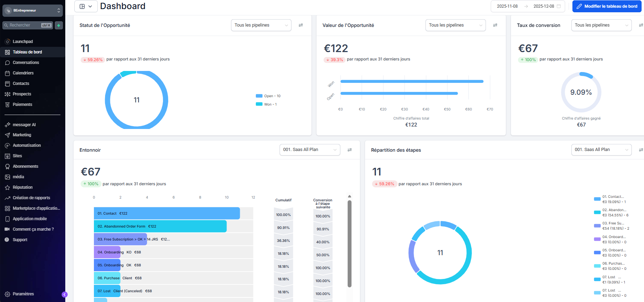Expand the BEntrepreneur account switcher
The height and width of the screenshot is (302, 644).
pos(32,10)
